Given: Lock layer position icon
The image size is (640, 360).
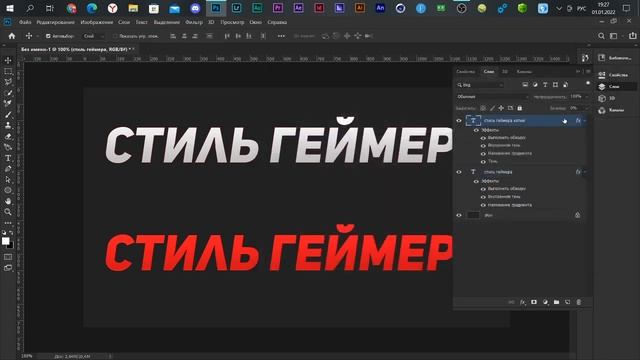Looking at the screenshot, I should [x=501, y=108].
